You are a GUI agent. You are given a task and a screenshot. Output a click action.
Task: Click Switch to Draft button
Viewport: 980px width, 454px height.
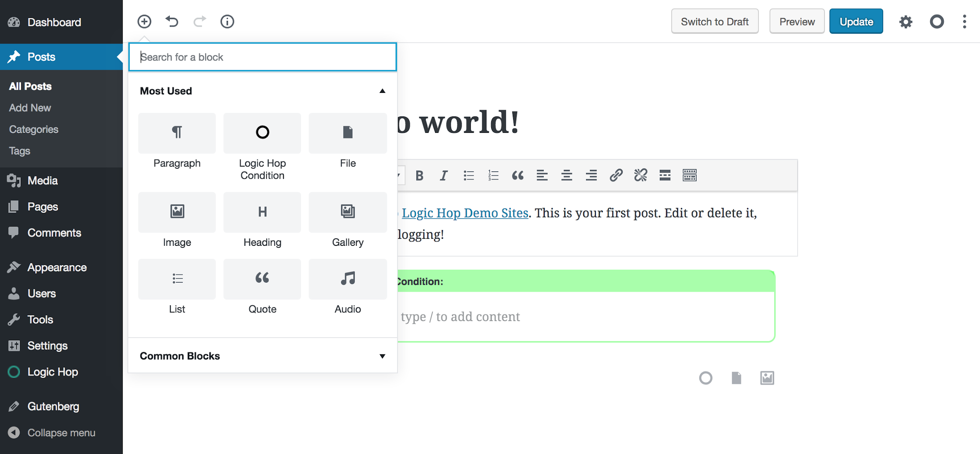click(x=715, y=22)
